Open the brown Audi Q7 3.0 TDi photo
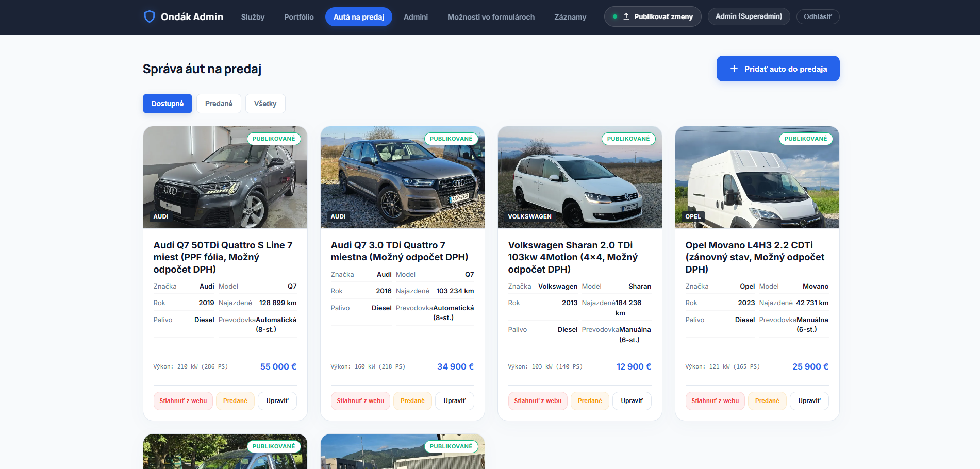Image resolution: width=980 pixels, height=469 pixels. (x=403, y=177)
